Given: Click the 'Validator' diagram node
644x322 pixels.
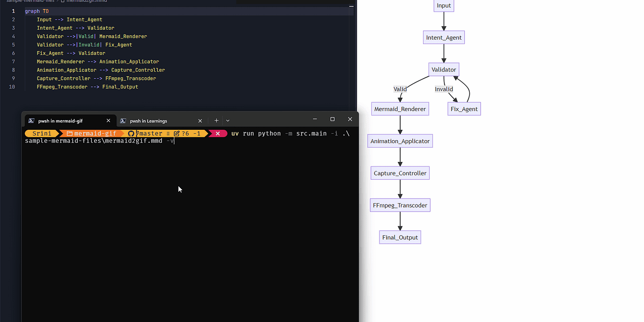Looking at the screenshot, I should (x=444, y=69).
